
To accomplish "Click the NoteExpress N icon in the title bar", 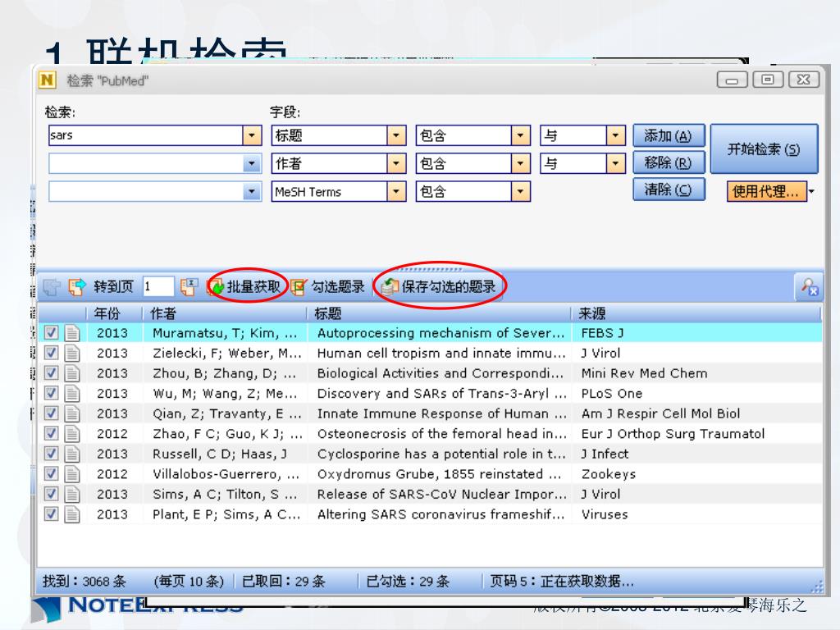I will 47,80.
